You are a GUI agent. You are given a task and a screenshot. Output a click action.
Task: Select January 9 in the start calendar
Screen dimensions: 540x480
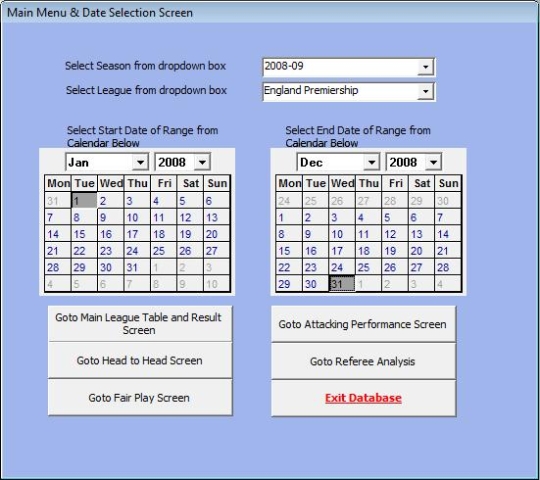click(x=111, y=217)
